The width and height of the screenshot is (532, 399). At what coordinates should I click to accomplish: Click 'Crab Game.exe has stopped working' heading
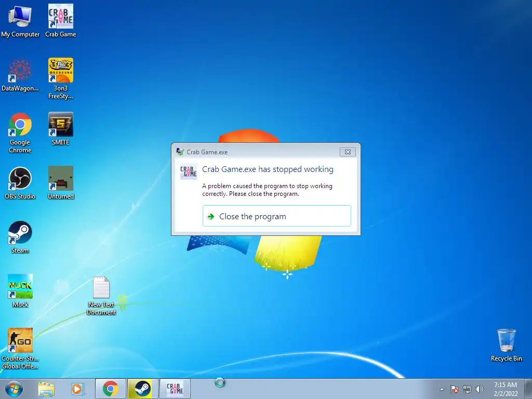point(268,169)
